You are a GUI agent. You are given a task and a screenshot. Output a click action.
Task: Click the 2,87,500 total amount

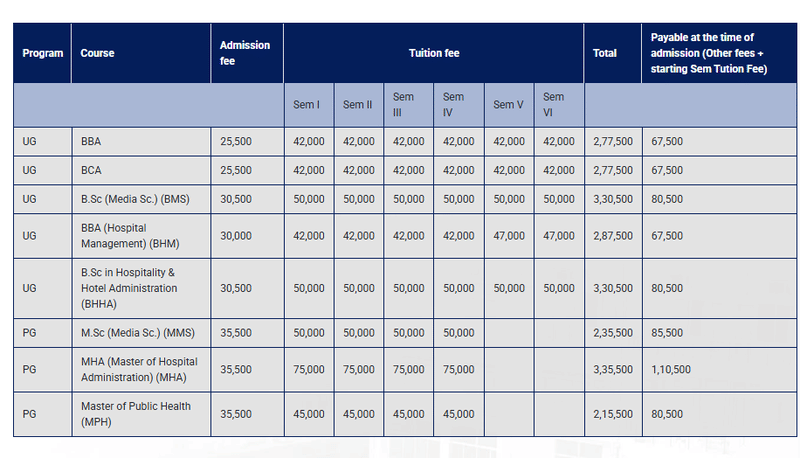coord(612,236)
